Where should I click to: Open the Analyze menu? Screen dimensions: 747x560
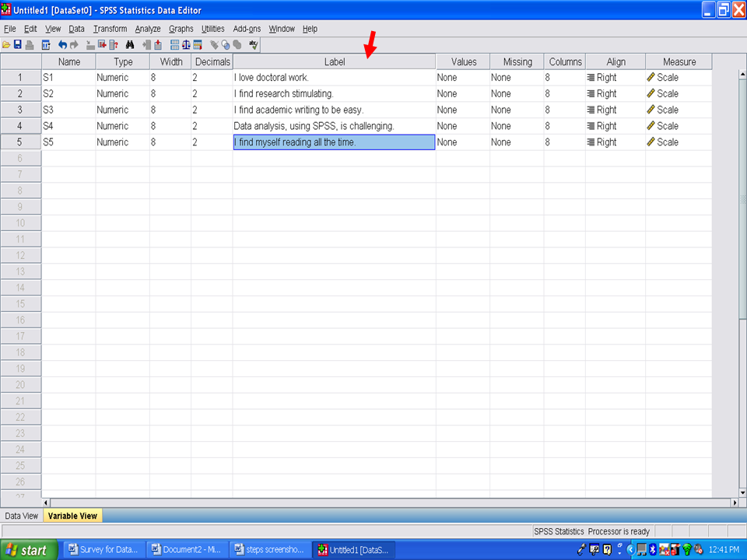pyautogui.click(x=148, y=29)
